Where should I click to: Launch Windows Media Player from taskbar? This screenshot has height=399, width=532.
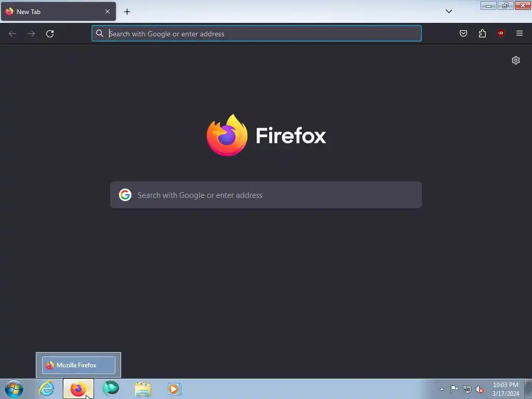point(175,389)
